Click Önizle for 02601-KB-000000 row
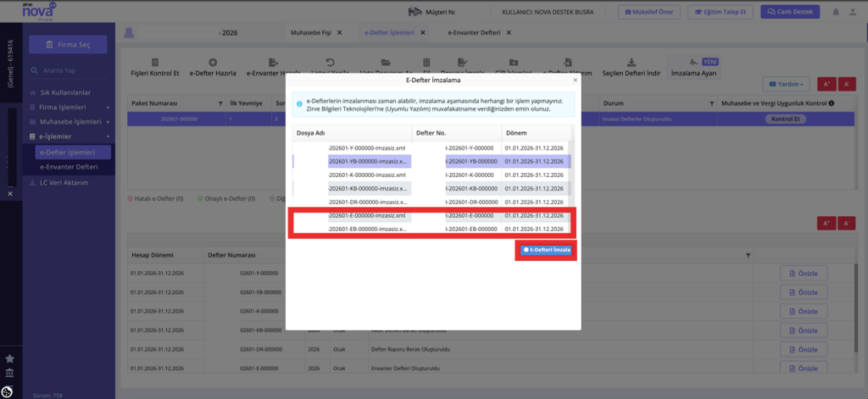The width and height of the screenshot is (868, 399). [804, 330]
